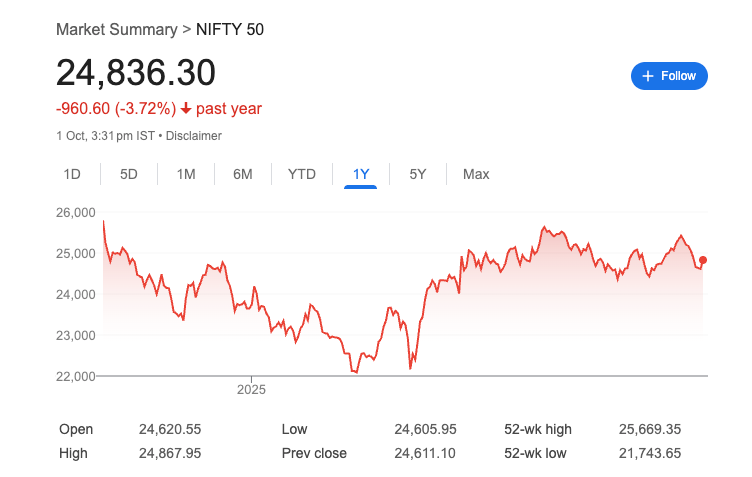The width and height of the screenshot is (752, 477).
Task: Click the Follow button
Action: tap(669, 76)
